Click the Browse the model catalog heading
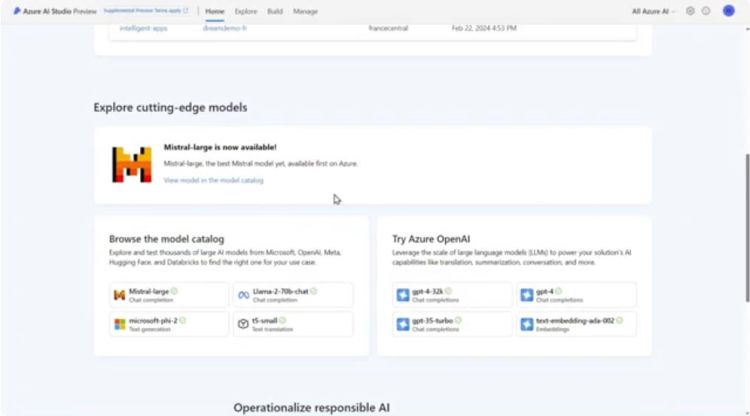Screen dimensions: 750x416 click(166, 239)
